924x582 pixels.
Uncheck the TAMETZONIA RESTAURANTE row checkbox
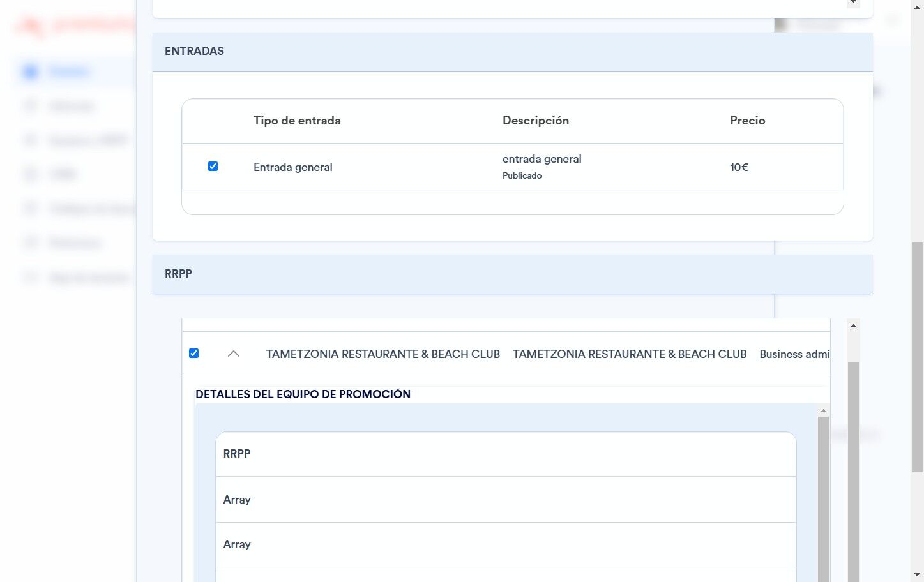[x=194, y=354]
